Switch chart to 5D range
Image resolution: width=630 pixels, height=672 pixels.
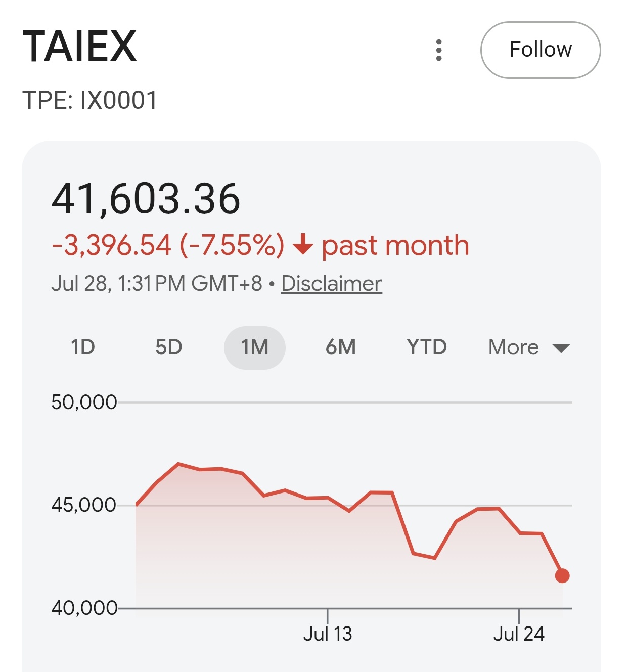tap(169, 347)
